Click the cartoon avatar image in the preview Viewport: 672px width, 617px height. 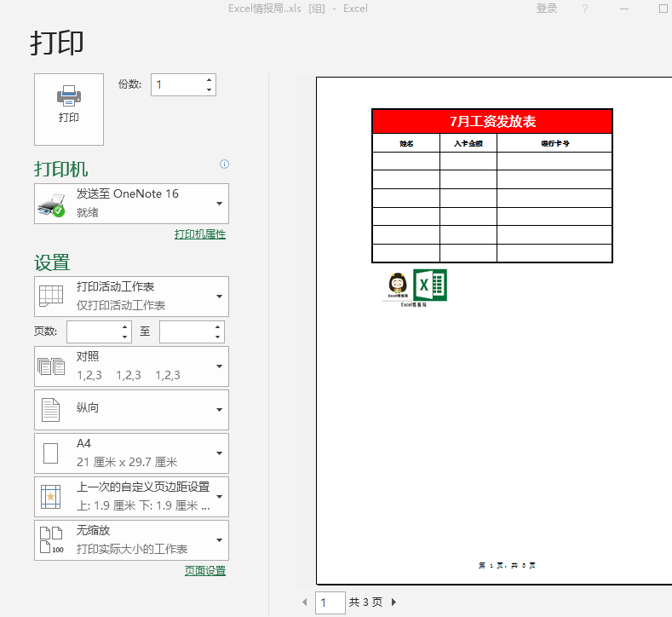(x=398, y=285)
